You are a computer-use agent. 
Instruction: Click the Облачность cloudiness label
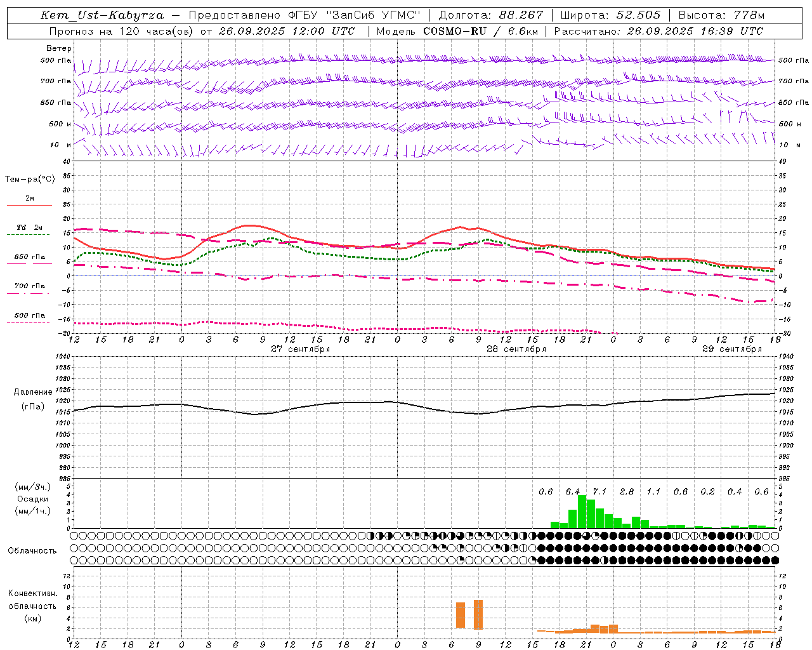32,551
